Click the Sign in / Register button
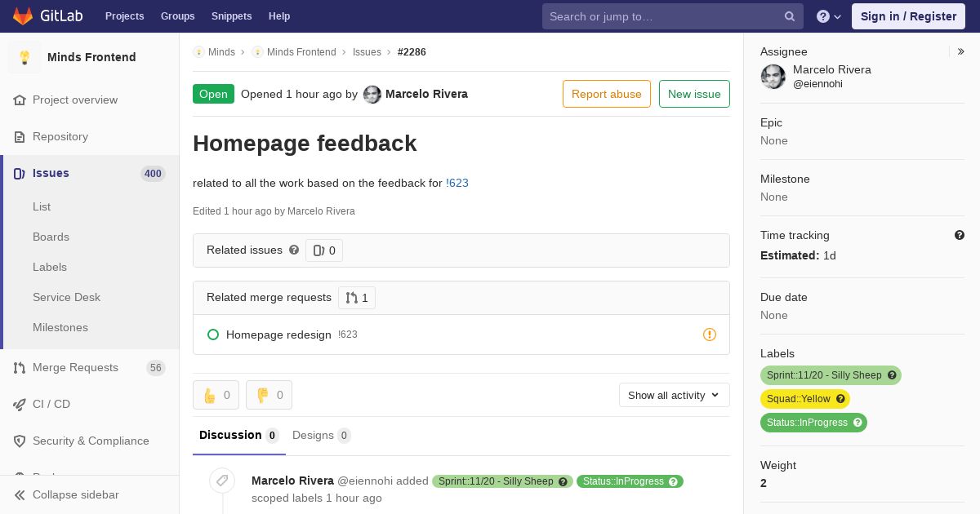The height and width of the screenshot is (514, 980). 908,16
